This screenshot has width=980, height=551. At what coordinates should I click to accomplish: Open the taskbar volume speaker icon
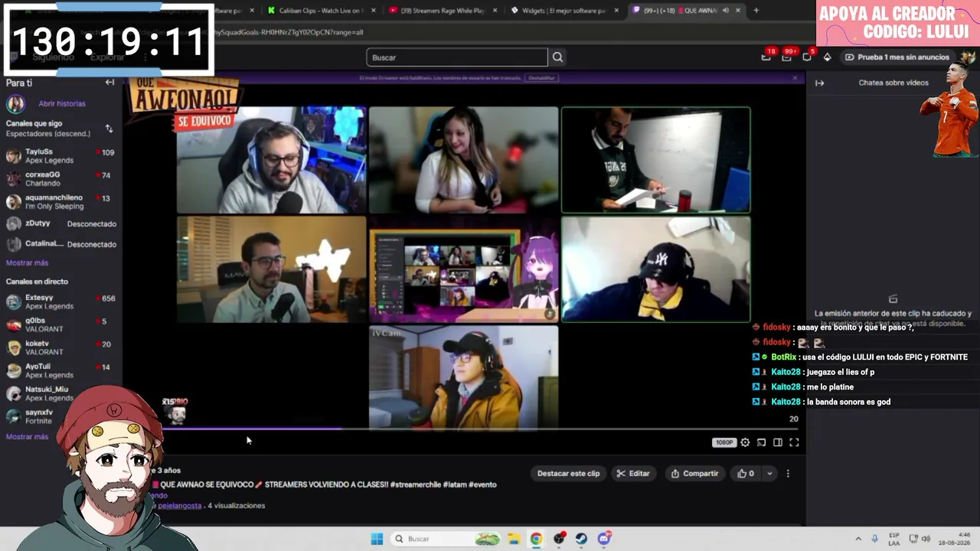926,539
